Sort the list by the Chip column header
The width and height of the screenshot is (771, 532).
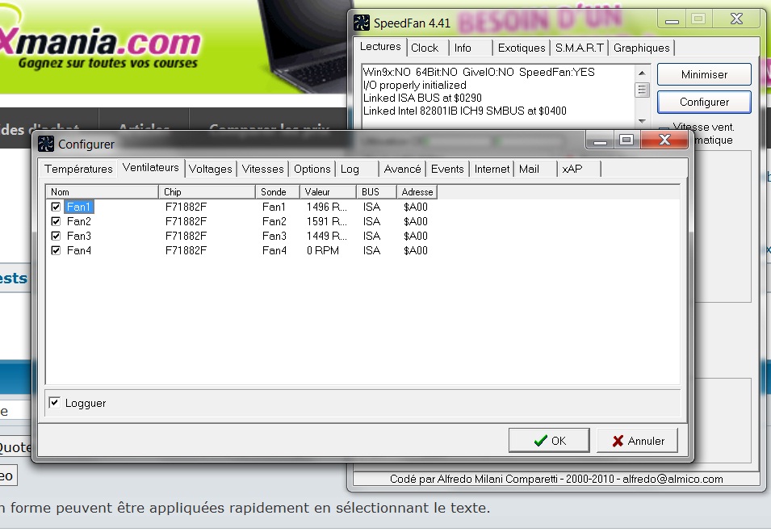click(x=207, y=192)
